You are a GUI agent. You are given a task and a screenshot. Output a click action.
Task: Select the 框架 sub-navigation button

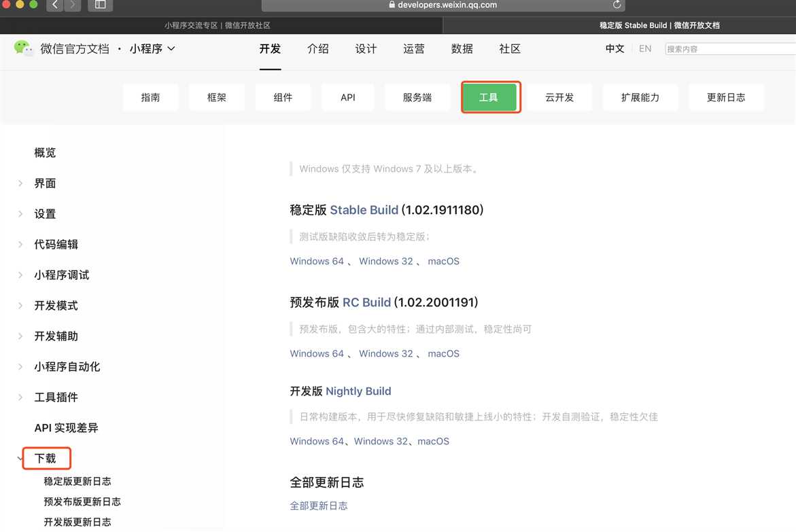[217, 97]
